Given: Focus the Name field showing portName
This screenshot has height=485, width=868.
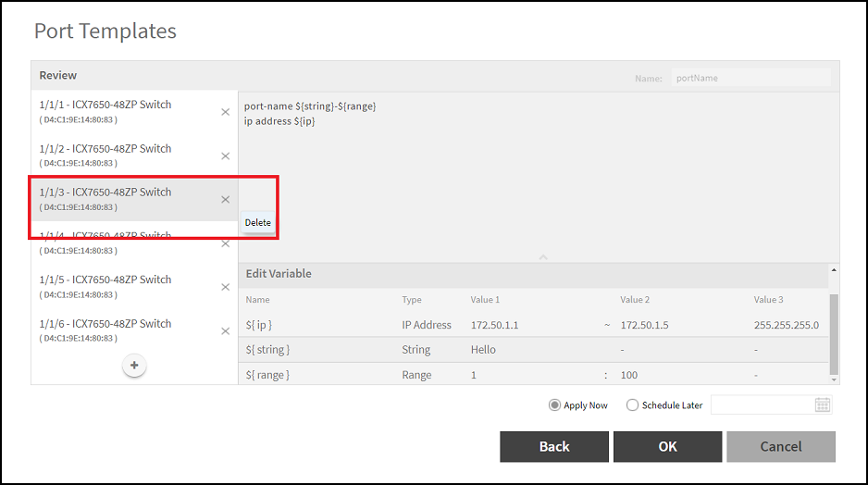Looking at the screenshot, I should coord(751,78).
